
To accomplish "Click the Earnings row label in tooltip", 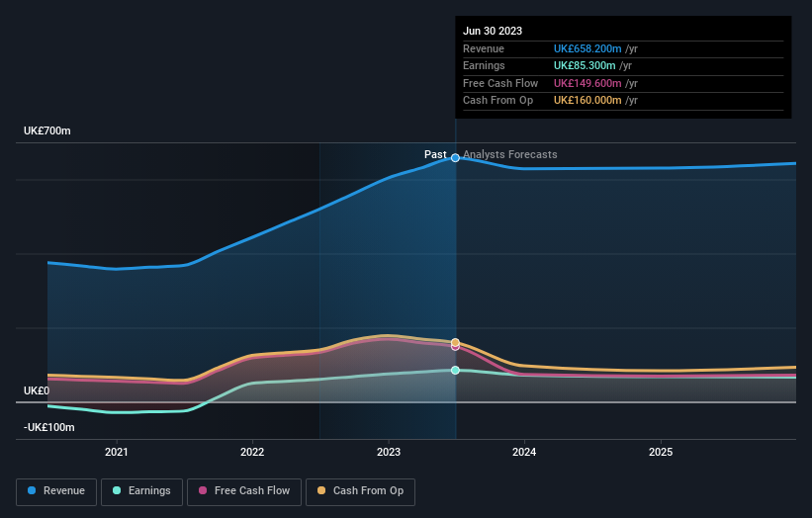I will point(484,65).
